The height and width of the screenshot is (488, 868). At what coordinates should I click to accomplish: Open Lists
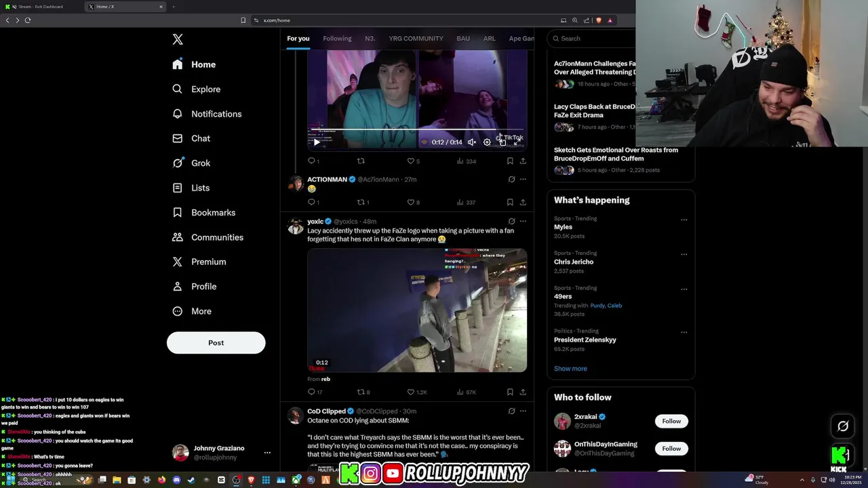click(191, 188)
